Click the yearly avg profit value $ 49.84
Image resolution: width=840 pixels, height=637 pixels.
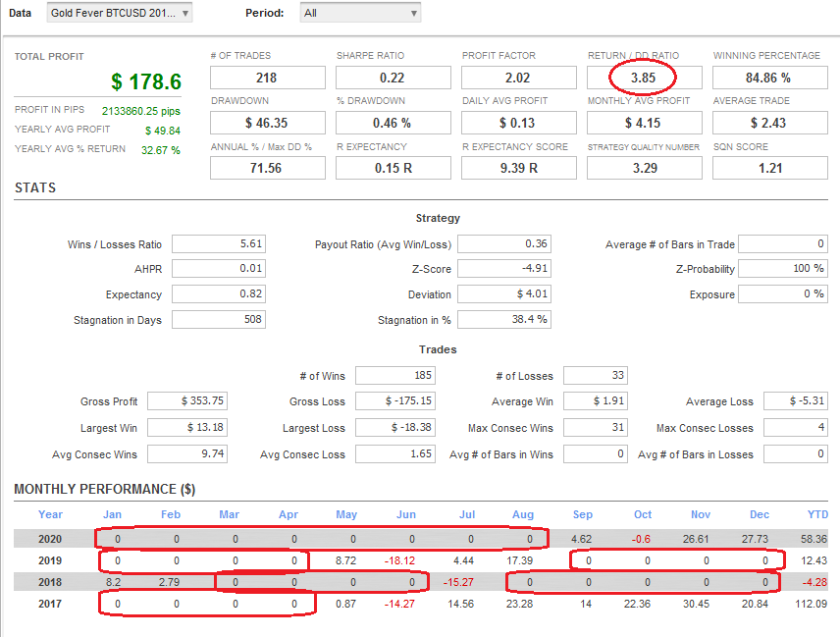(163, 131)
